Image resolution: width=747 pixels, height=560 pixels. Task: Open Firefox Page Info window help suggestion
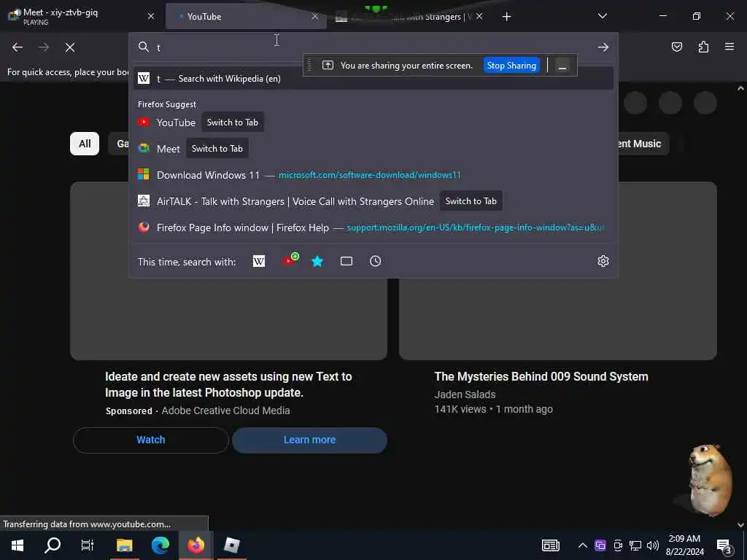pos(373,227)
